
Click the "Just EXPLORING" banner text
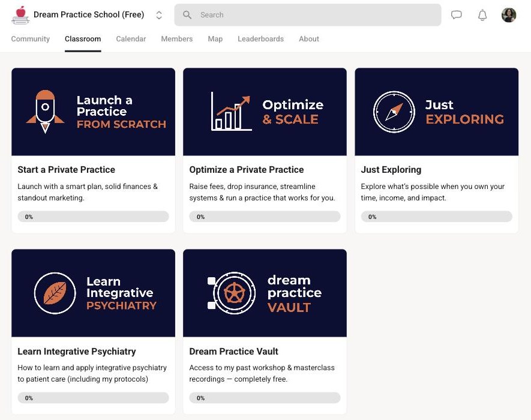point(464,112)
